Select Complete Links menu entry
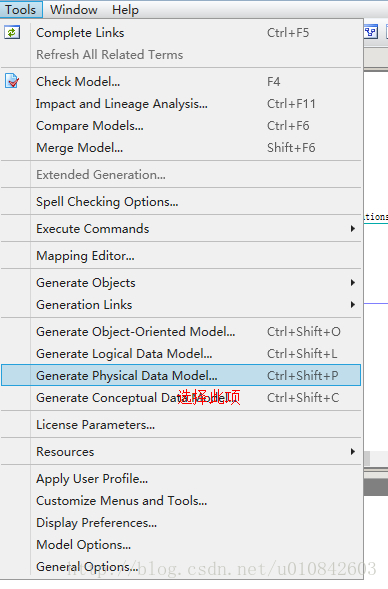Screen dimensions: 388x589 181,33
